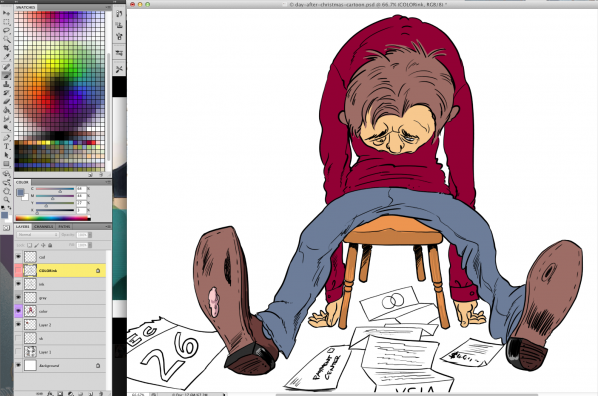Select the Move tool
The height and width of the screenshot is (396, 598).
pos(6,13)
